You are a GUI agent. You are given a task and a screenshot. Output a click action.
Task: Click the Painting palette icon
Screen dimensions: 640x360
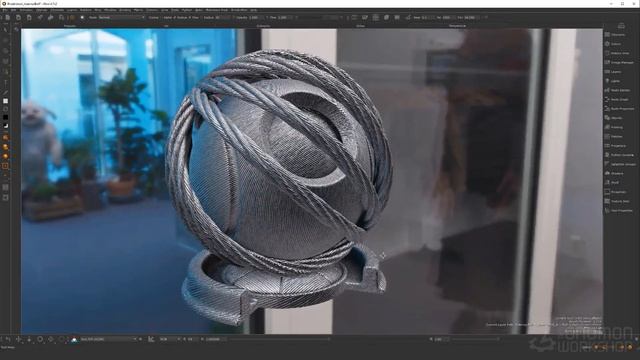(607, 127)
